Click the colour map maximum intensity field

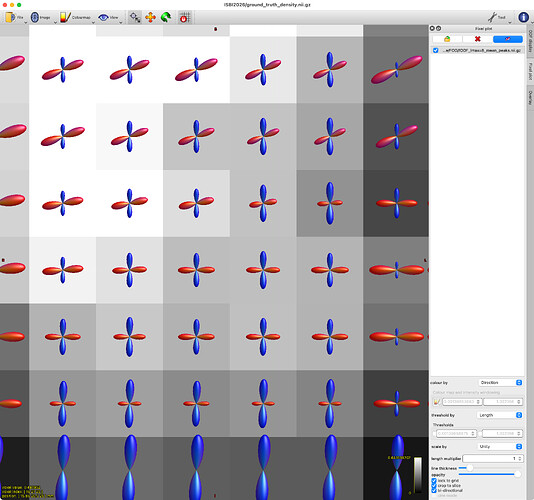(503, 402)
